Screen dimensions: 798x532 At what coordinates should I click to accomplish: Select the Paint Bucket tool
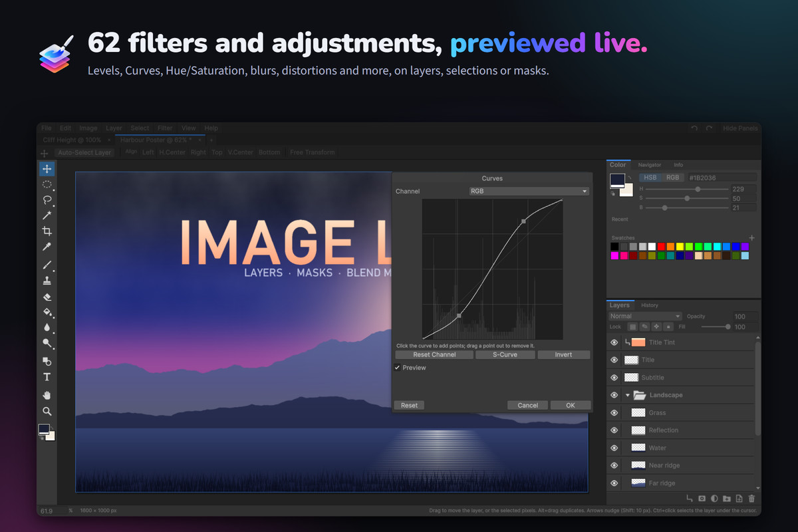click(x=47, y=312)
